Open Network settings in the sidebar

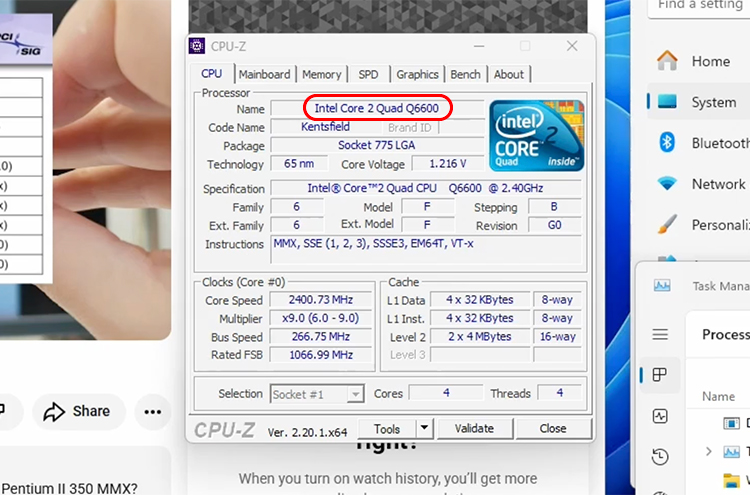click(x=698, y=184)
